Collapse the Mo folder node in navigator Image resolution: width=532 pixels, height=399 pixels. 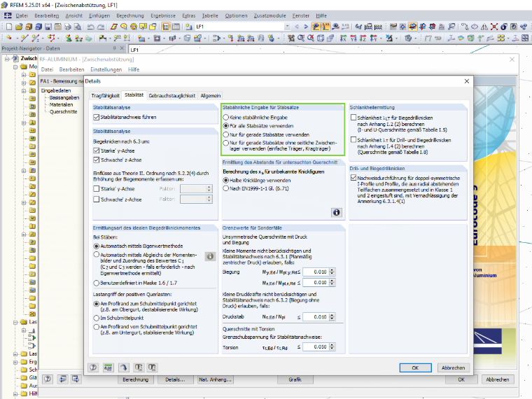pos(15,66)
